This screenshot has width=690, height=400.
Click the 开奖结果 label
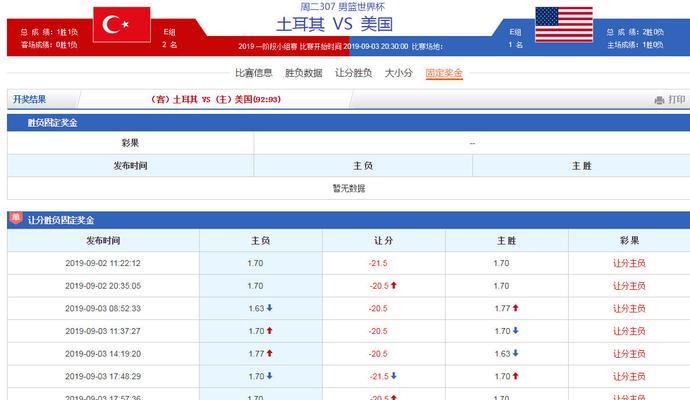coord(29,99)
